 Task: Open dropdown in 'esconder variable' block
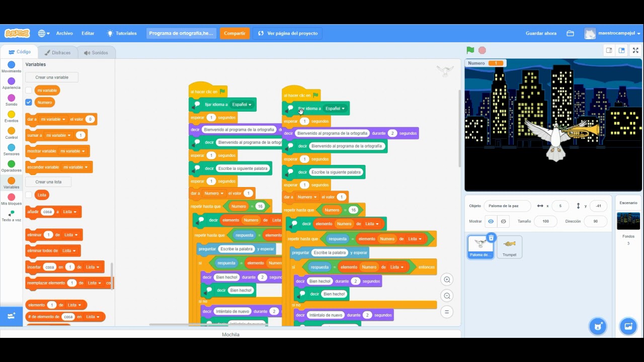[x=75, y=167]
